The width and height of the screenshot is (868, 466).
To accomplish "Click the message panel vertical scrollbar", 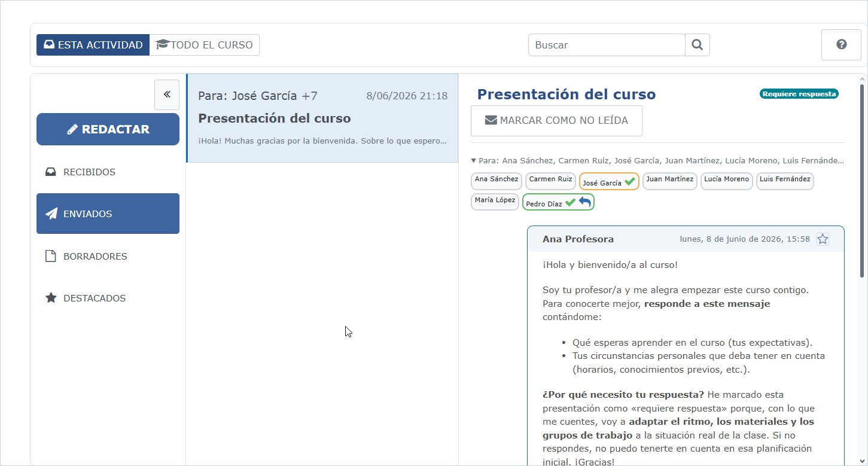I will [862, 179].
